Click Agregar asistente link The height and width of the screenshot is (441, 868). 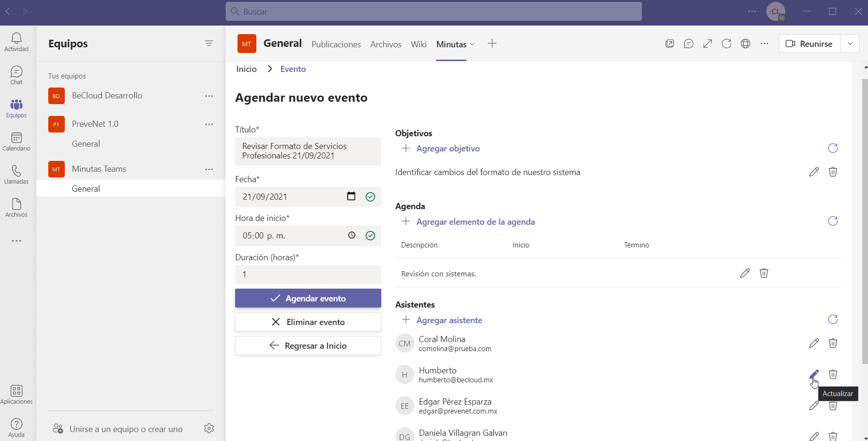[442, 320]
